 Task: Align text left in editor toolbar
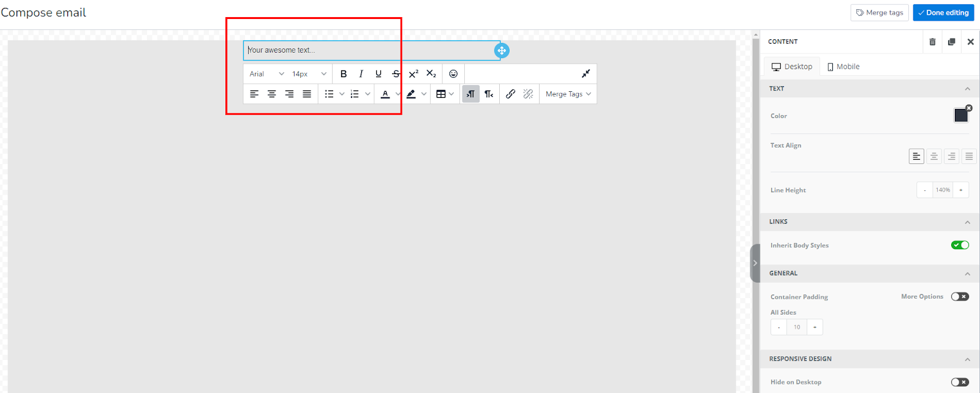coord(254,94)
